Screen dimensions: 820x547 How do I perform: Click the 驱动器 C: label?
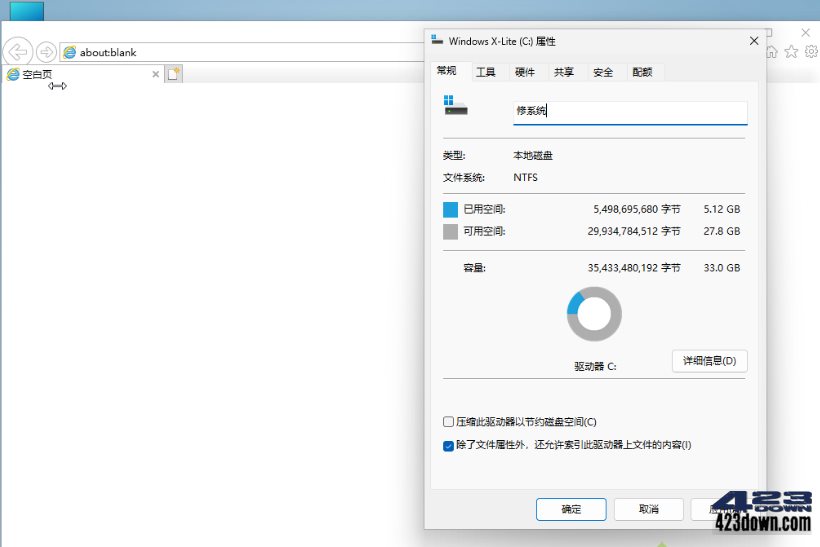[595, 367]
